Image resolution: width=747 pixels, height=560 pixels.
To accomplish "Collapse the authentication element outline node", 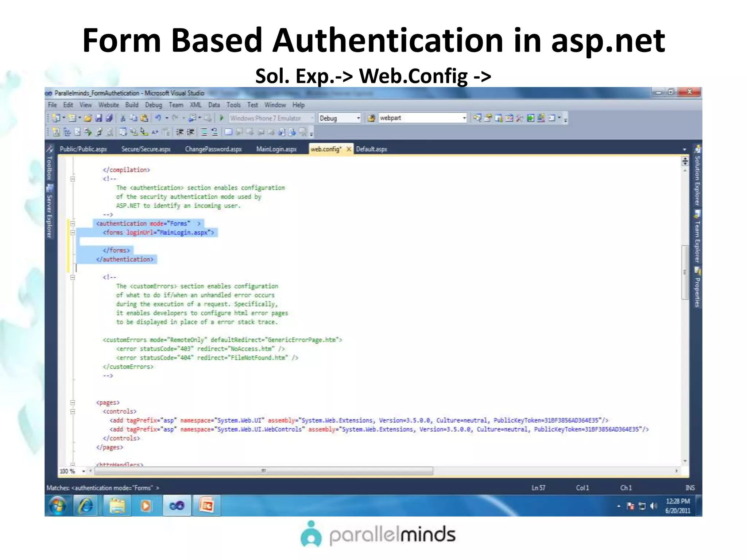I will (73, 223).
